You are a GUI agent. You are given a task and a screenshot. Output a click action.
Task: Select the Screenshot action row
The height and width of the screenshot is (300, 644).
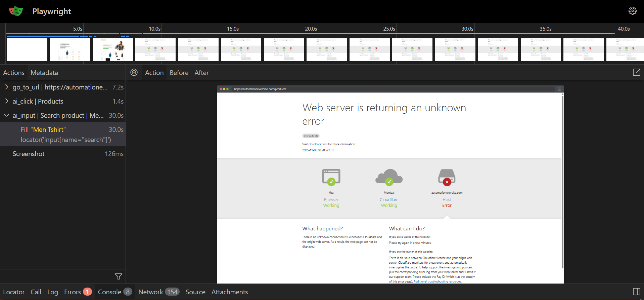(63, 154)
